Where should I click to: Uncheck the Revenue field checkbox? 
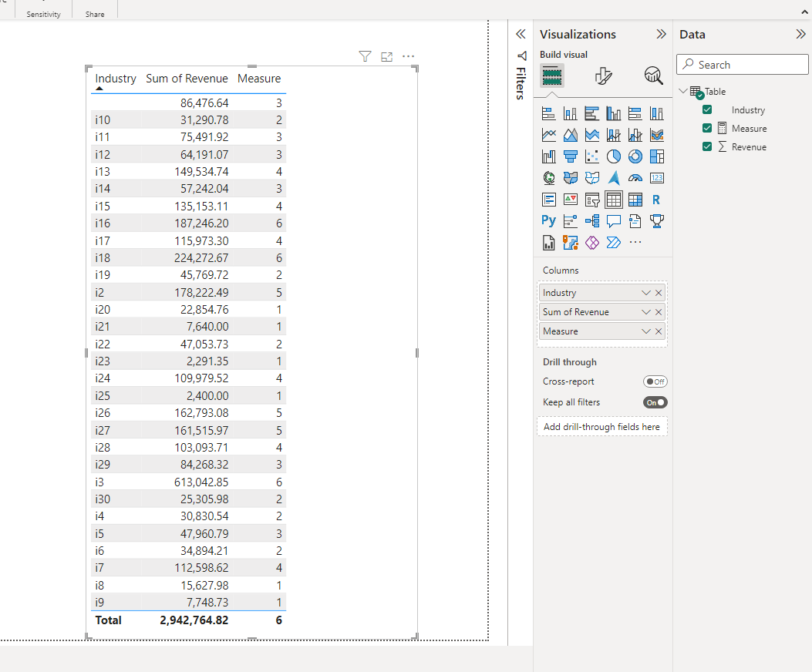pos(707,146)
